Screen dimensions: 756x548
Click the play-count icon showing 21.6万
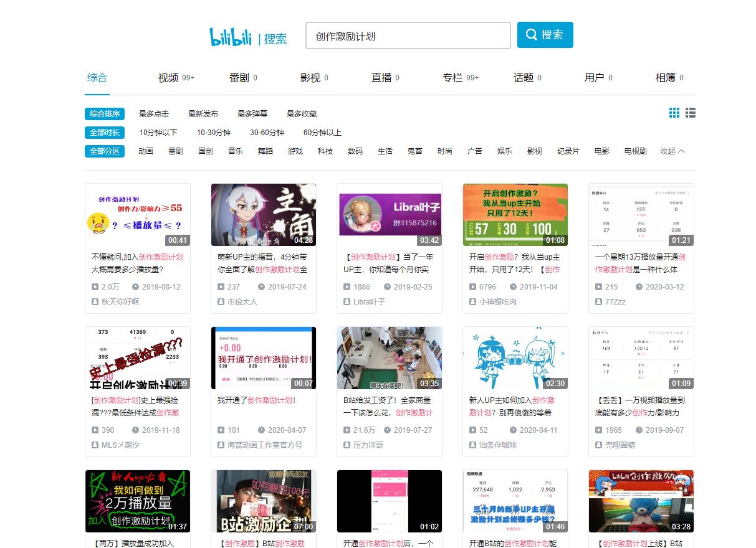click(x=346, y=430)
